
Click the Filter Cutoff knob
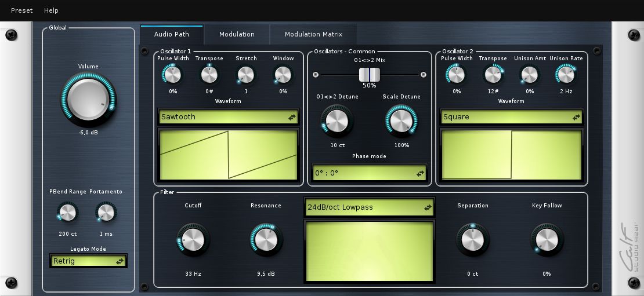(x=193, y=239)
